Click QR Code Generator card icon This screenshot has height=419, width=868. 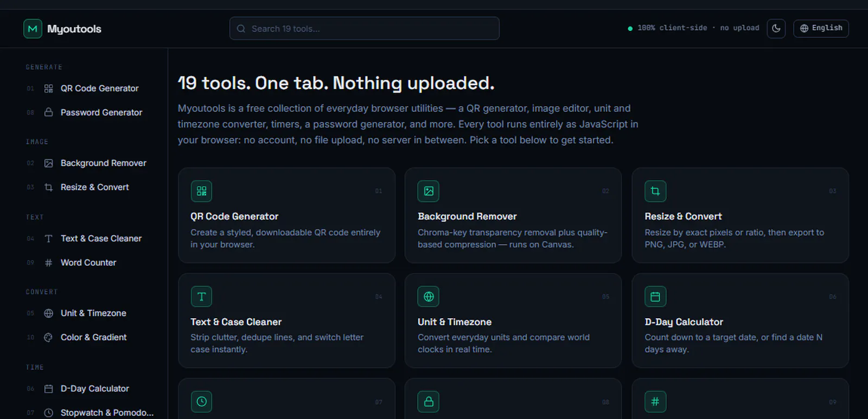[x=201, y=191]
